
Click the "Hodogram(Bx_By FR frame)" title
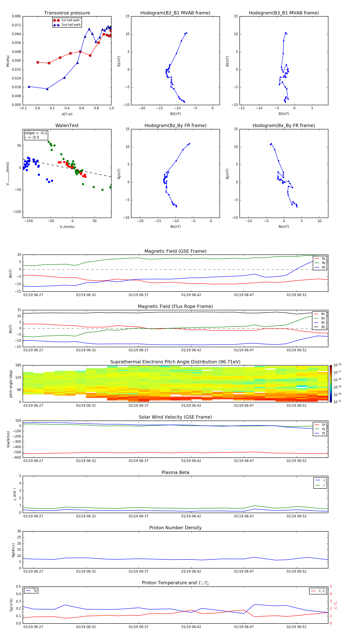(x=284, y=125)
